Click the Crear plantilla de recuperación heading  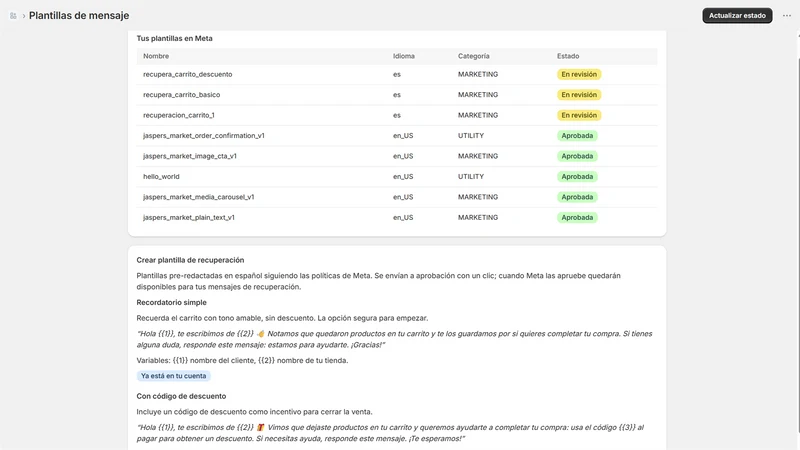(190, 260)
